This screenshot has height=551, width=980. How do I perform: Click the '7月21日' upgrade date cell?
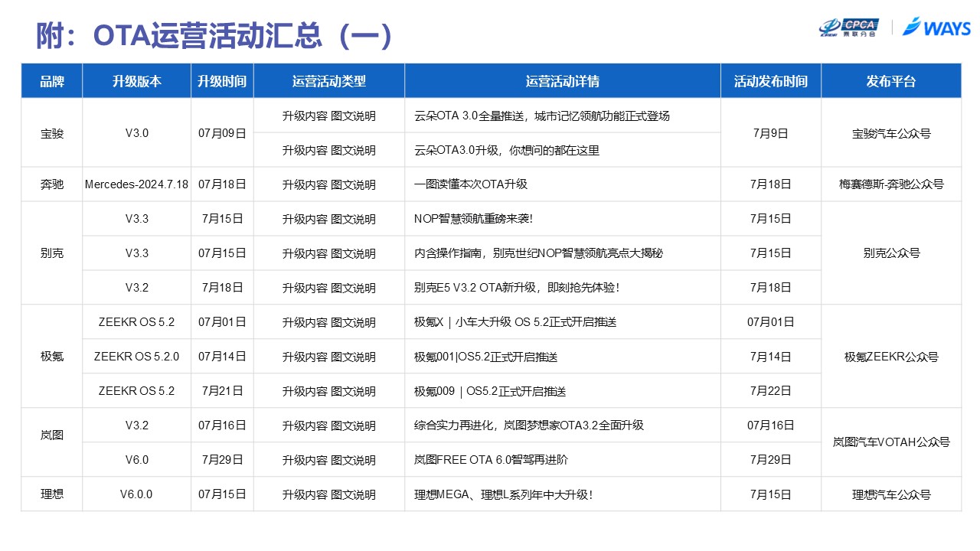point(222,391)
